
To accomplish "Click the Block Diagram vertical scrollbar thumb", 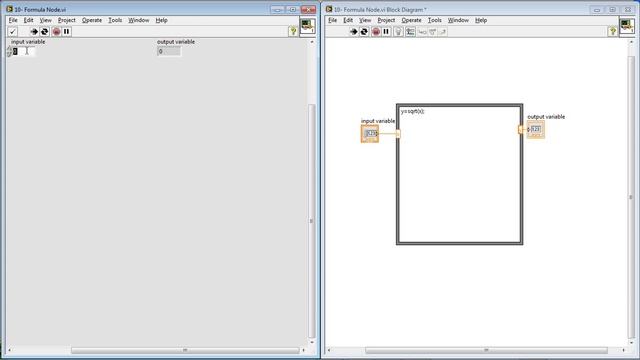I will [x=631, y=197].
